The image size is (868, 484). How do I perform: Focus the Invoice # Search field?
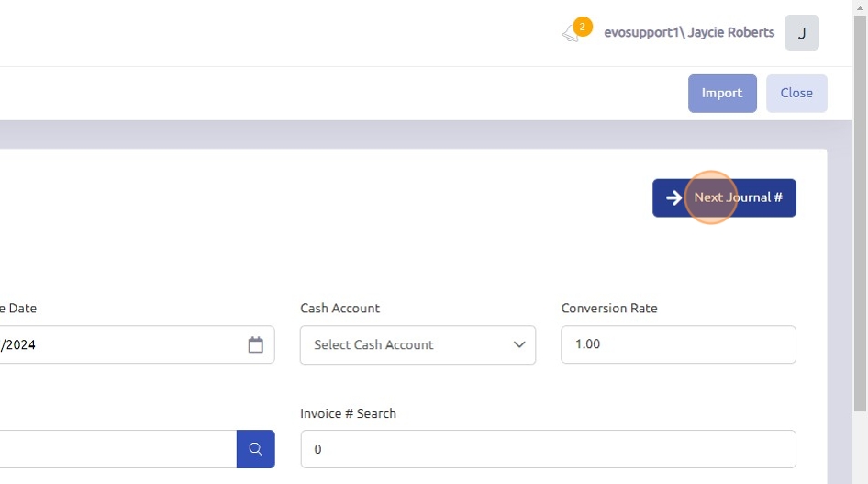548,449
